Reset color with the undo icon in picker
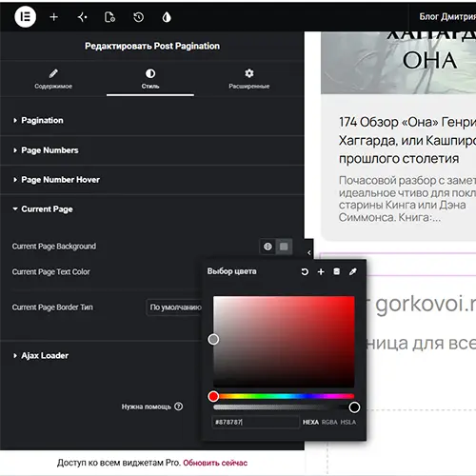The height and width of the screenshot is (476, 476). pyautogui.click(x=305, y=271)
